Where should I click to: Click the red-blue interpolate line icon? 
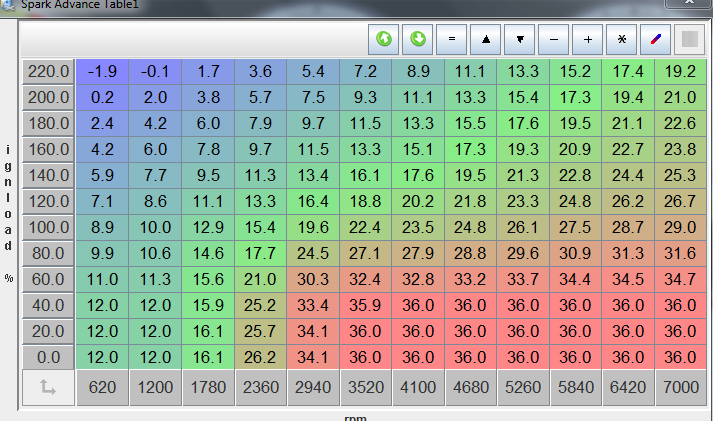656,40
